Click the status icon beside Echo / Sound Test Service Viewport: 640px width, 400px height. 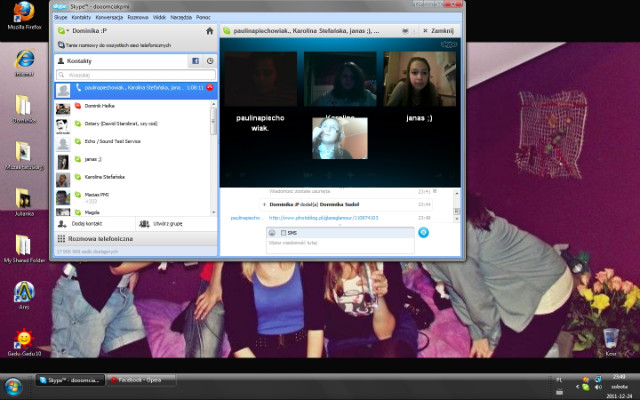point(78,141)
